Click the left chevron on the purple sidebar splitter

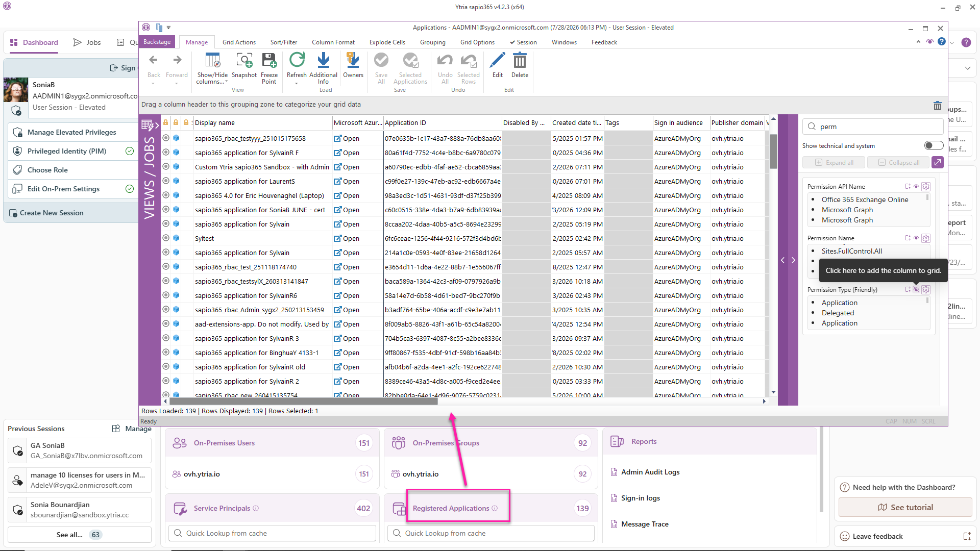point(783,260)
